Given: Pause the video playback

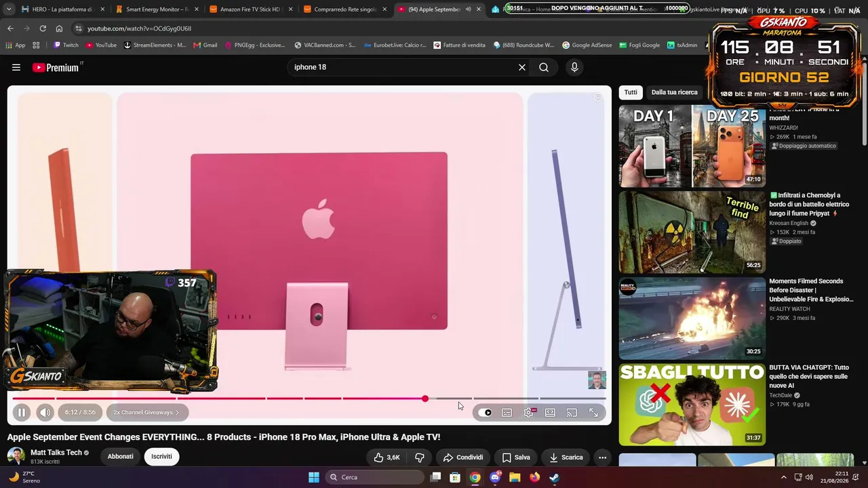Looking at the screenshot, I should 21,412.
